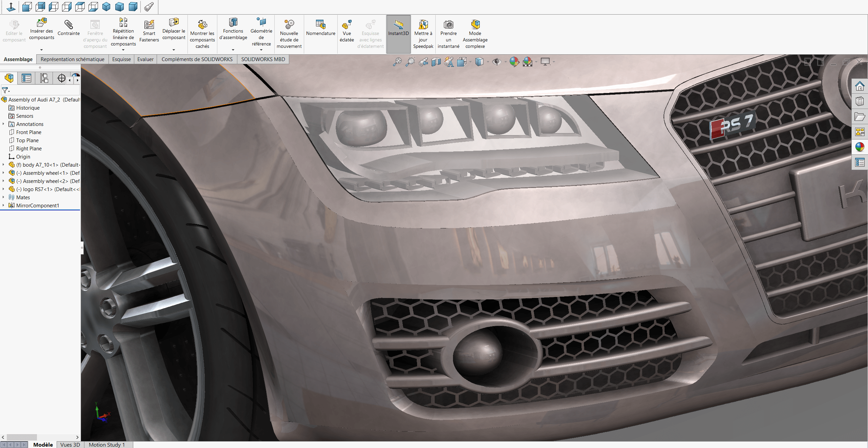Switch to the SOLIDWORKS MBD tab
Image resolution: width=868 pixels, height=448 pixels.
263,59
